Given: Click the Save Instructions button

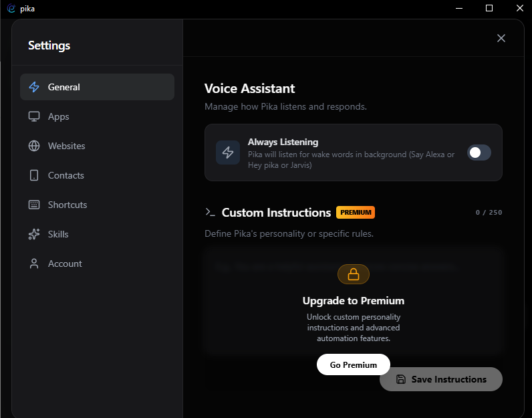Looking at the screenshot, I should click(x=440, y=379).
